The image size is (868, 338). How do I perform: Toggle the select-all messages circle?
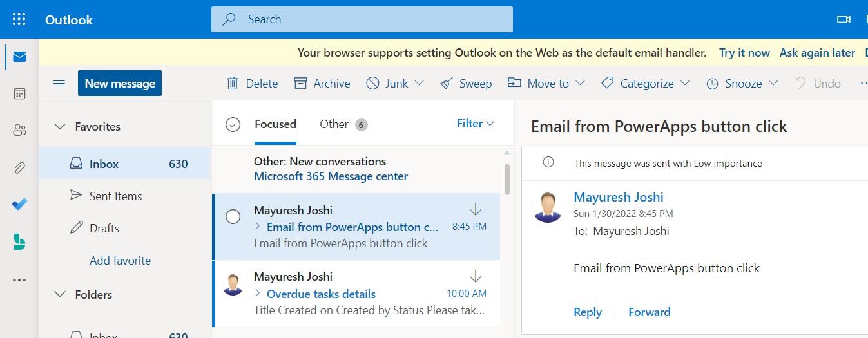click(x=233, y=124)
